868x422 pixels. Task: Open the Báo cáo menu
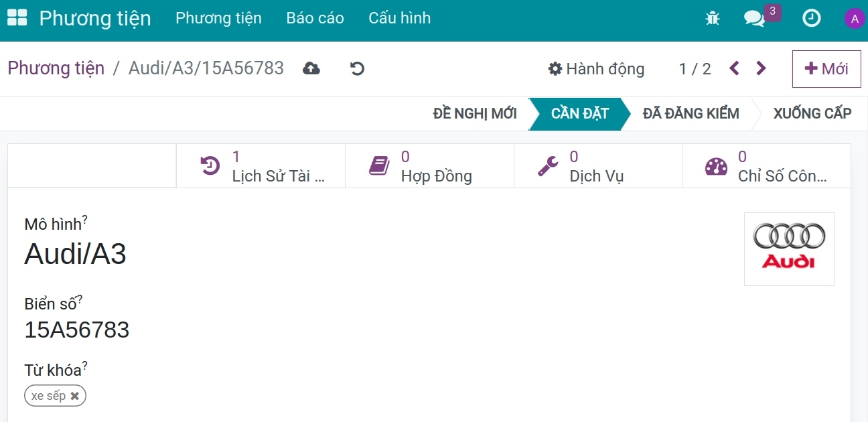click(315, 18)
